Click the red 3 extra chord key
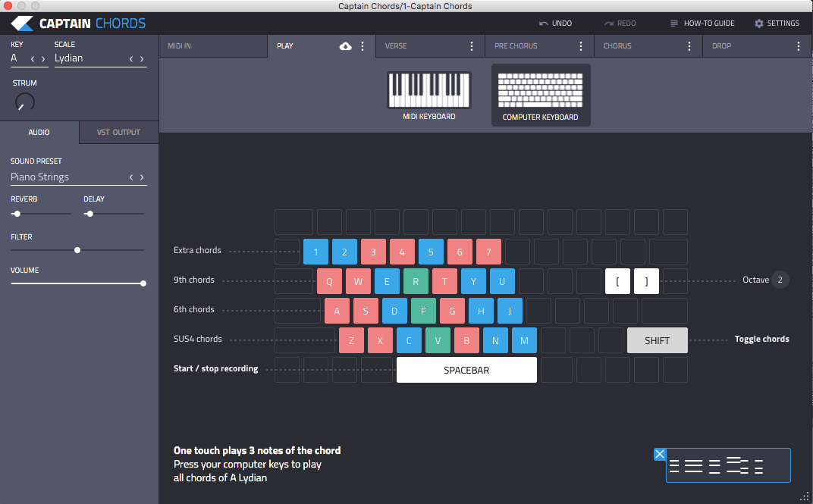The width and height of the screenshot is (813, 504). pos(373,252)
